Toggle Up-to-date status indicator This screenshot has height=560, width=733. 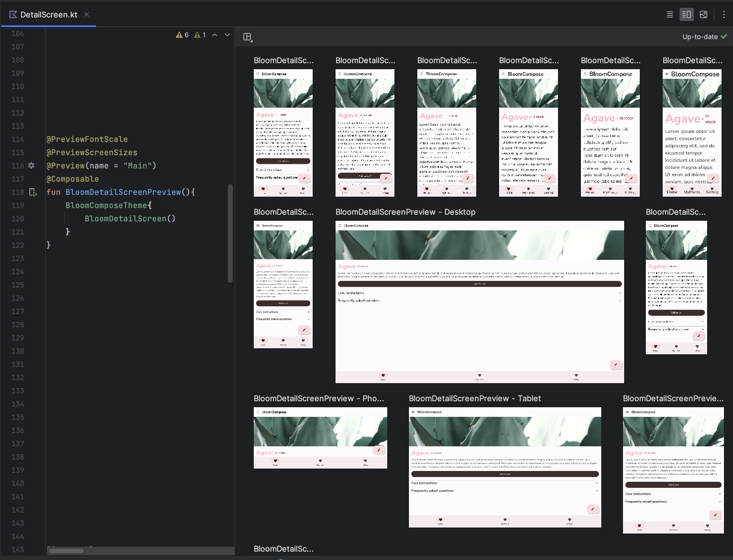pos(704,36)
